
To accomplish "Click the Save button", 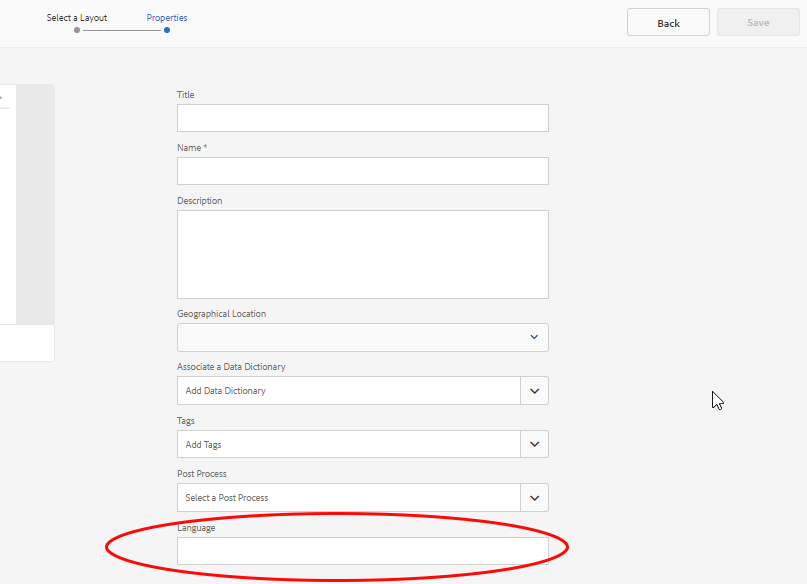I will 758,23.
